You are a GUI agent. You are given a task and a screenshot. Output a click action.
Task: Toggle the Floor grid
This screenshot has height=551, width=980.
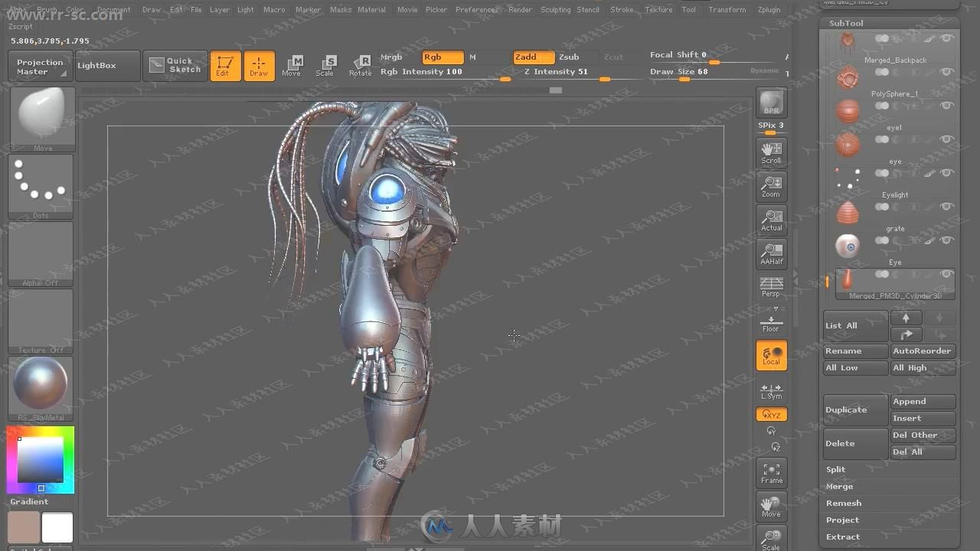tap(771, 321)
